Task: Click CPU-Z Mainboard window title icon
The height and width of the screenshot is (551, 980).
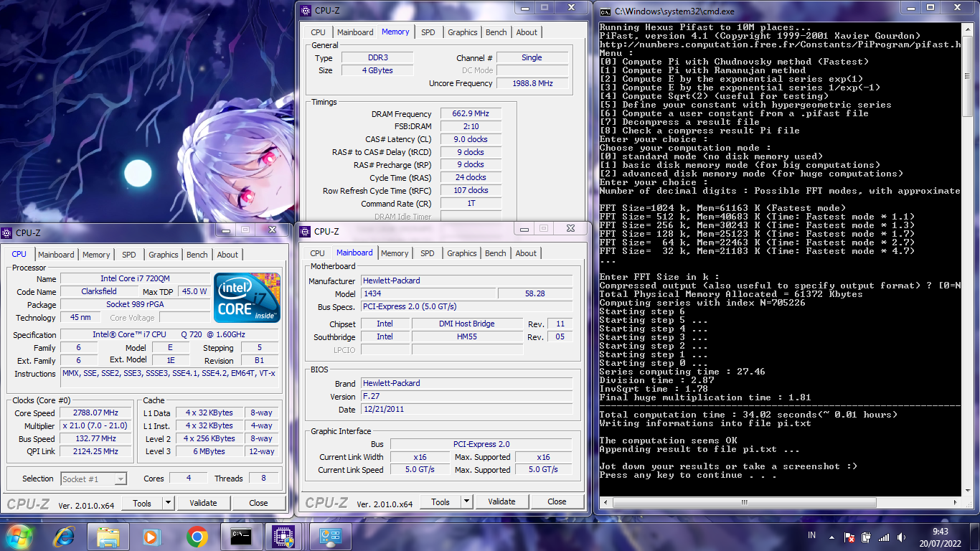Action: [305, 231]
